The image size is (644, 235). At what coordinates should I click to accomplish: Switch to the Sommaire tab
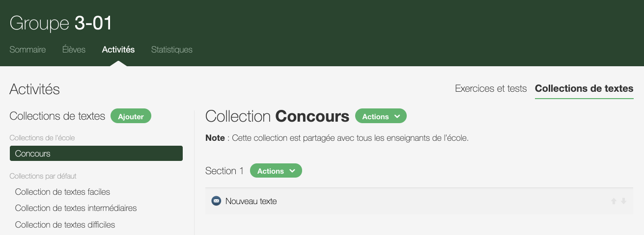tap(28, 50)
